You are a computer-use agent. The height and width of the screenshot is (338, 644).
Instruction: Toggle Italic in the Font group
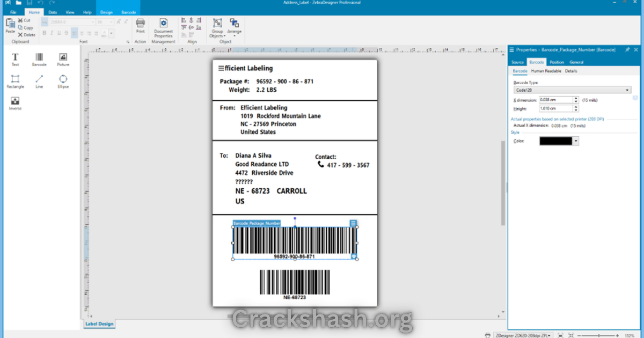[x=52, y=33]
